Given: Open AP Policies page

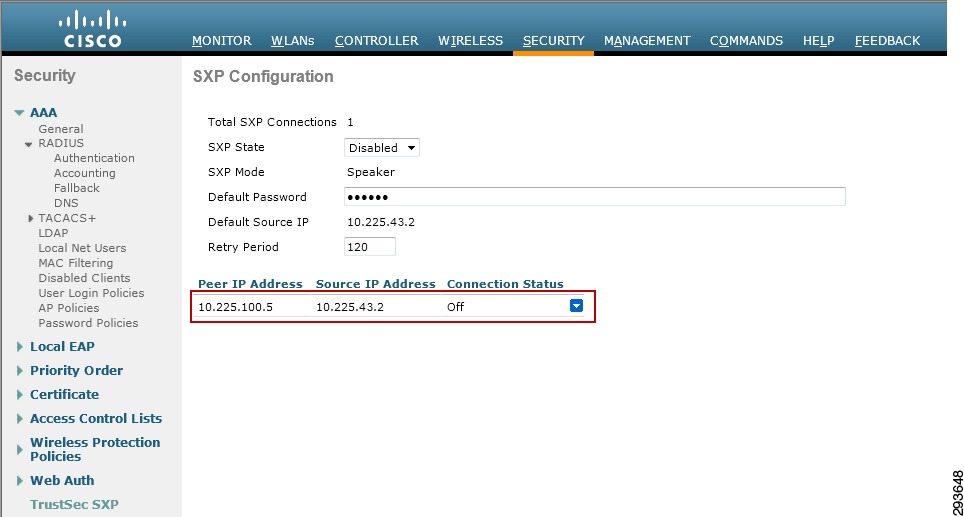Looking at the screenshot, I should pyautogui.click(x=68, y=307).
